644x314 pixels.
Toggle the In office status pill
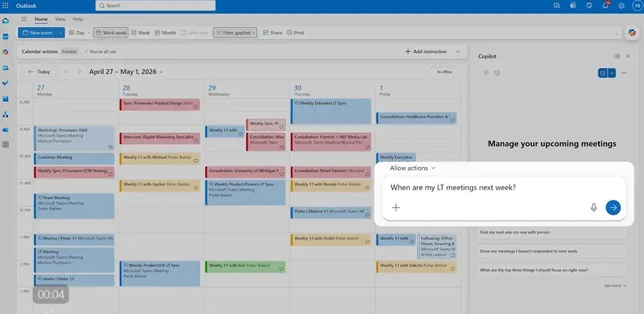tap(444, 72)
